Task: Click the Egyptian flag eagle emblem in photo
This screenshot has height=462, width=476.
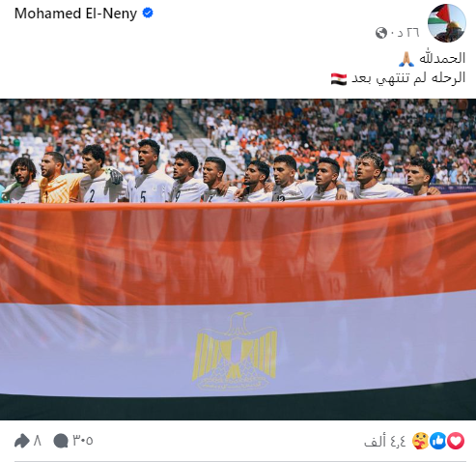Action: [235, 351]
